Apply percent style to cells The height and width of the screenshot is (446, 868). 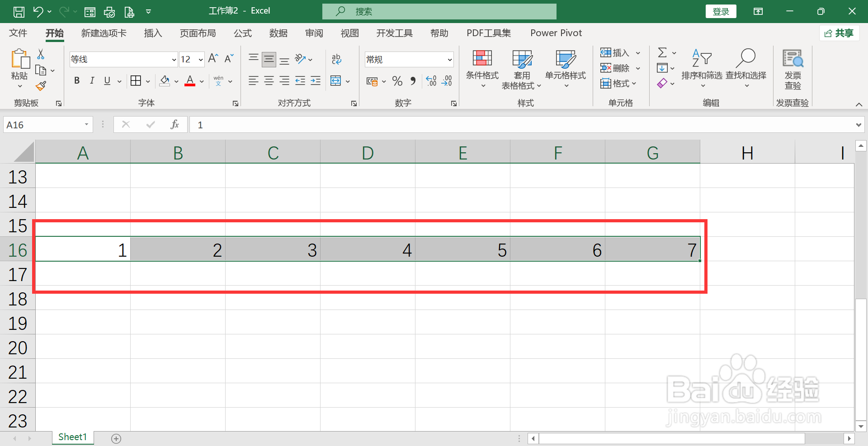[397, 81]
